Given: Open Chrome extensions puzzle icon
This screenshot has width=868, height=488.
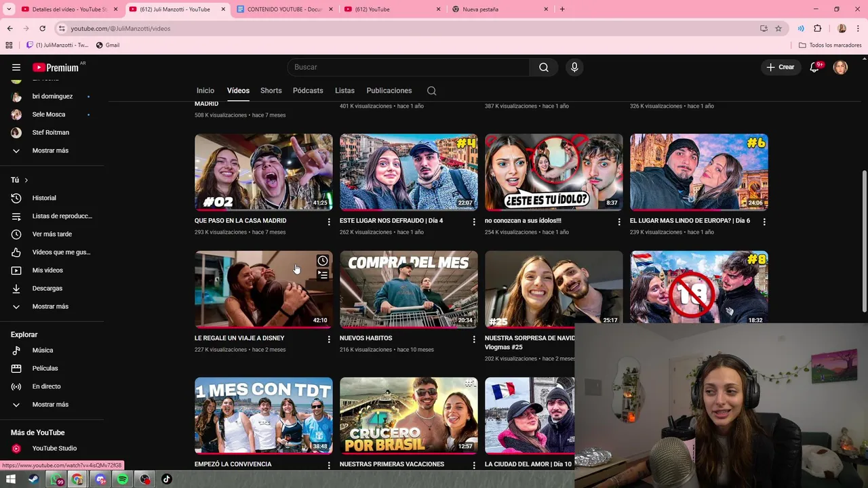Looking at the screenshot, I should [817, 28].
